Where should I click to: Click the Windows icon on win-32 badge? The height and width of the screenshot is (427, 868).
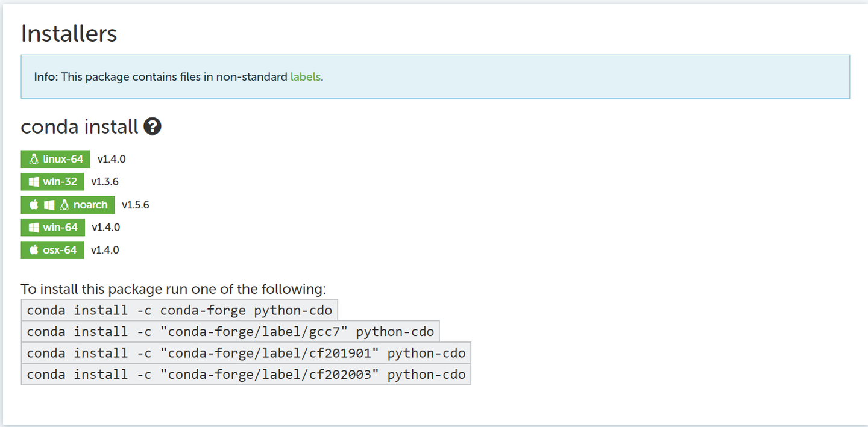pyautogui.click(x=34, y=181)
